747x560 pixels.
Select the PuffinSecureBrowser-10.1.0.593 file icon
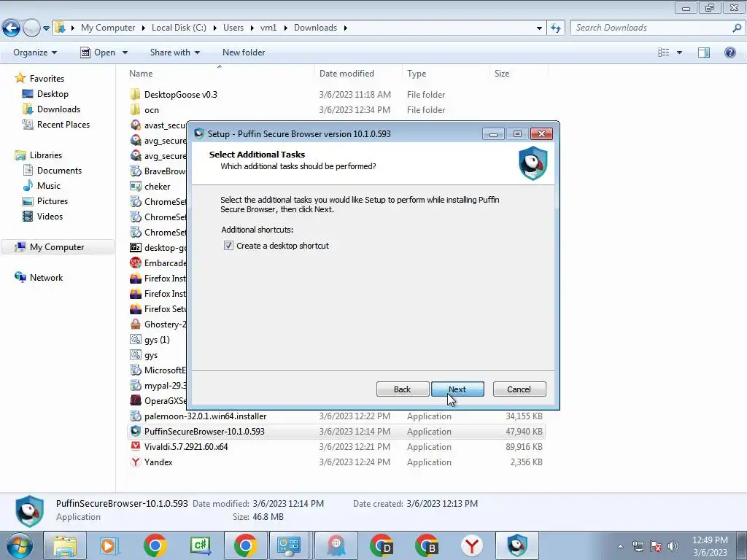[x=136, y=432]
